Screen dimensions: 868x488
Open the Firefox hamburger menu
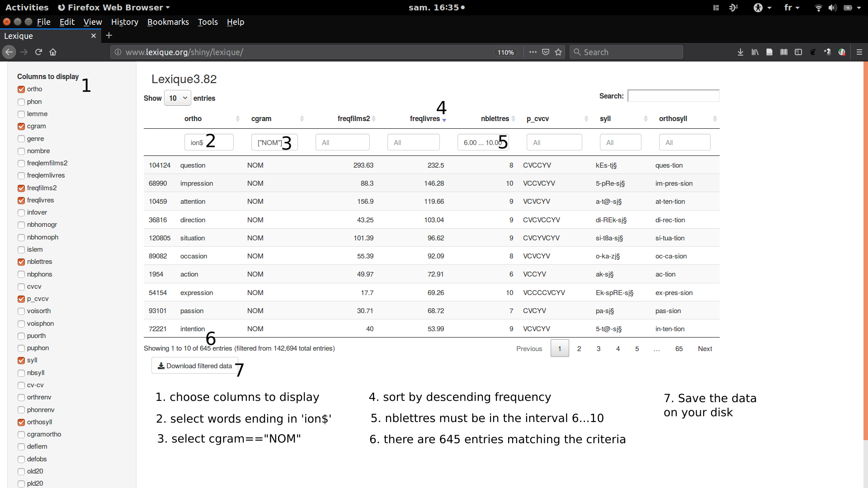pos(859,52)
